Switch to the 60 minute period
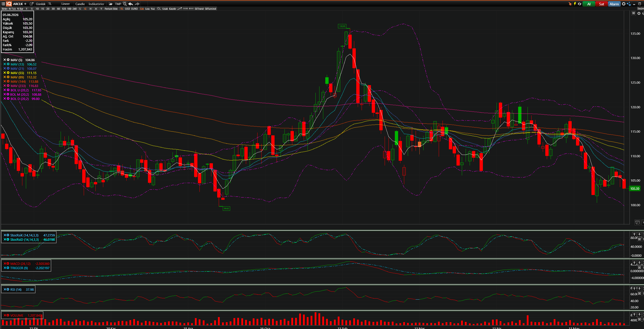This screenshot has width=644, height=329. coord(58,9)
